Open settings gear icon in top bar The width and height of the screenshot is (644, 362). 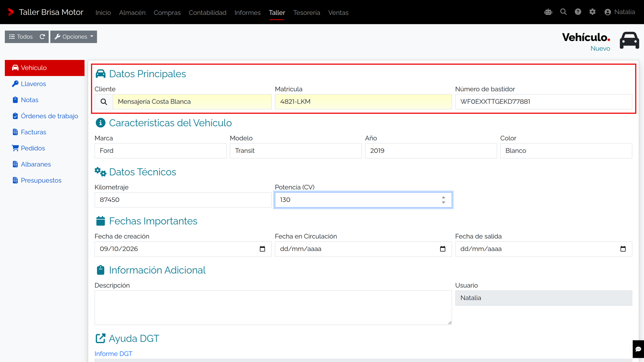point(592,12)
